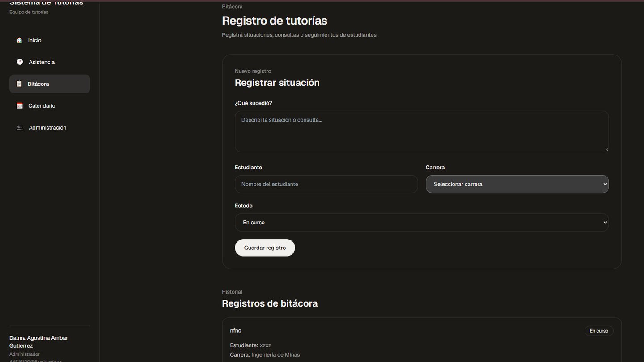Click the Registros de bitácora heading
644x362 pixels.
(270, 303)
